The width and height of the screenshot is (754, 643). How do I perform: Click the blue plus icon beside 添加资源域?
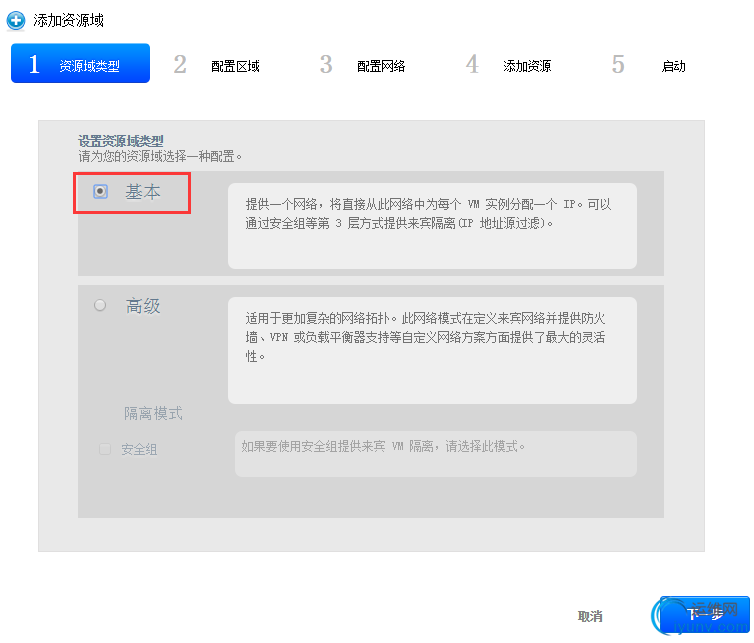tap(16, 21)
